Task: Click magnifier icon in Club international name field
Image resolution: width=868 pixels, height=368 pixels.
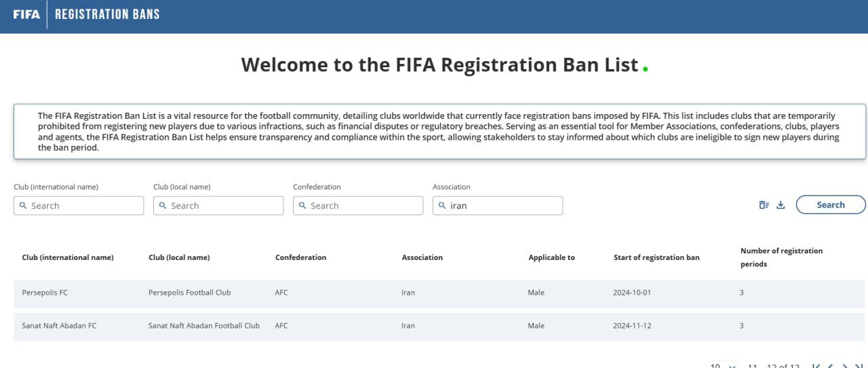Action: (x=23, y=206)
